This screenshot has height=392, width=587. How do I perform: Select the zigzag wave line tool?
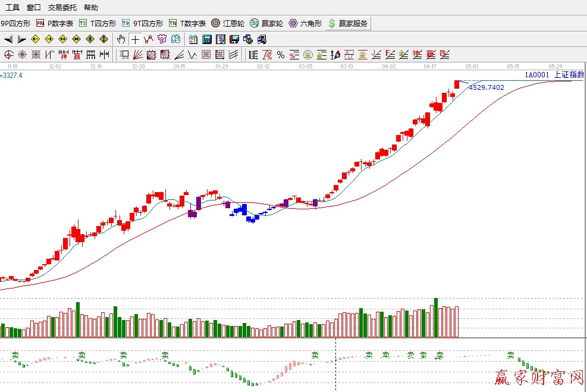click(192, 55)
